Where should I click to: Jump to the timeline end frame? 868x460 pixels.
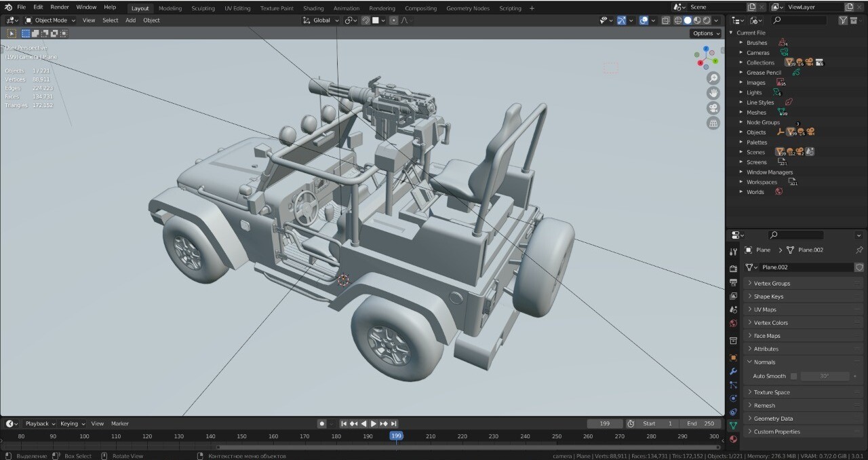pyautogui.click(x=394, y=423)
